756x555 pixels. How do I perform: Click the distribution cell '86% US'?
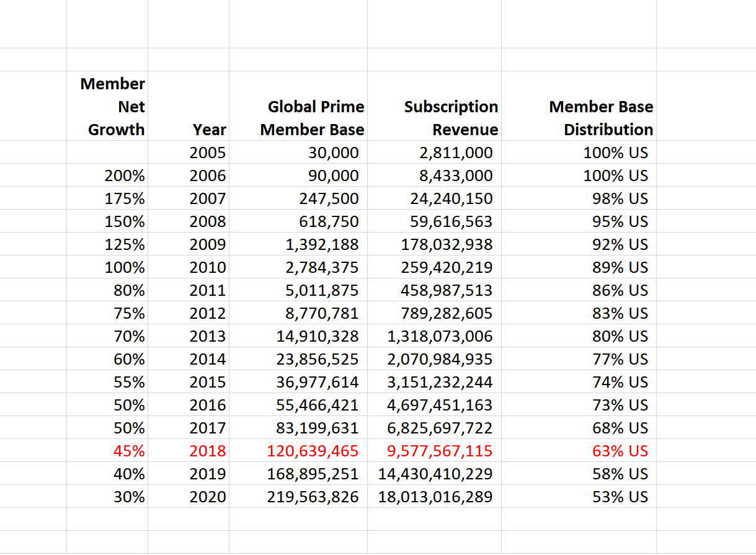(x=579, y=290)
